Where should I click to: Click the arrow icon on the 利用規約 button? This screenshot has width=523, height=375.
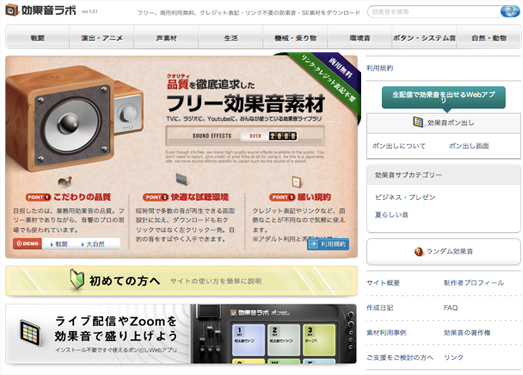[x=313, y=244]
